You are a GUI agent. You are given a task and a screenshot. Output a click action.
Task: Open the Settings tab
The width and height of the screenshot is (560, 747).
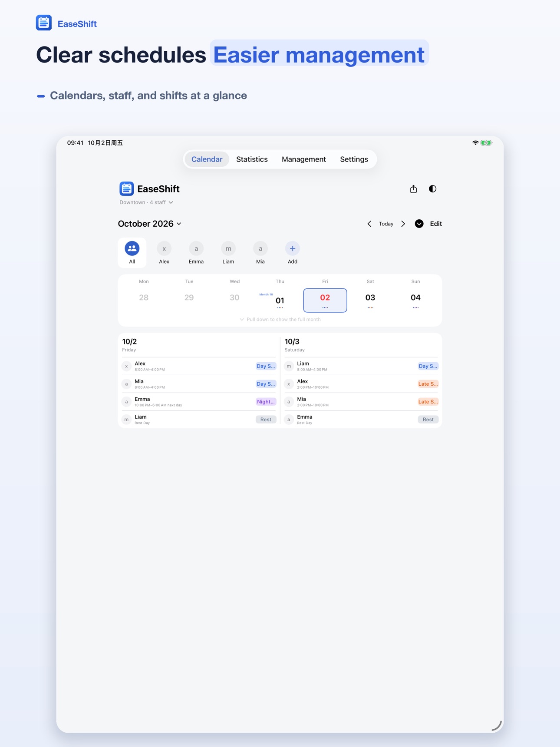point(354,159)
